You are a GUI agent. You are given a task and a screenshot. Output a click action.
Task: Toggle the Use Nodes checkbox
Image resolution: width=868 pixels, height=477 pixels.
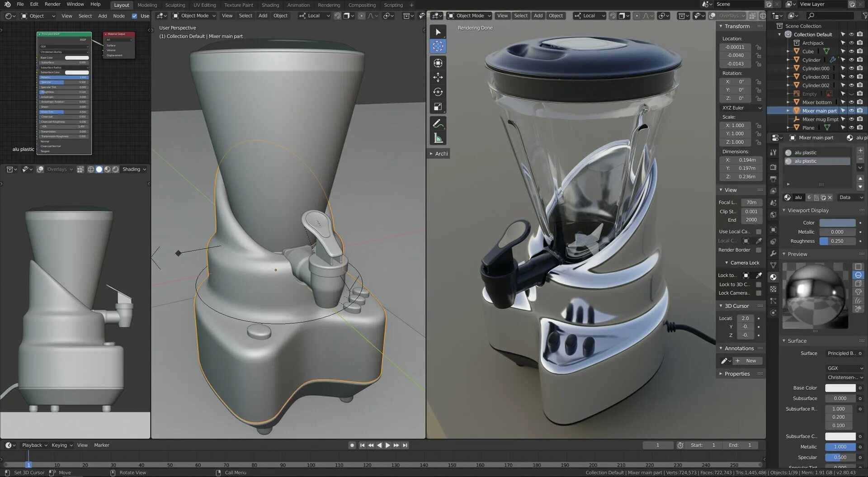point(134,16)
